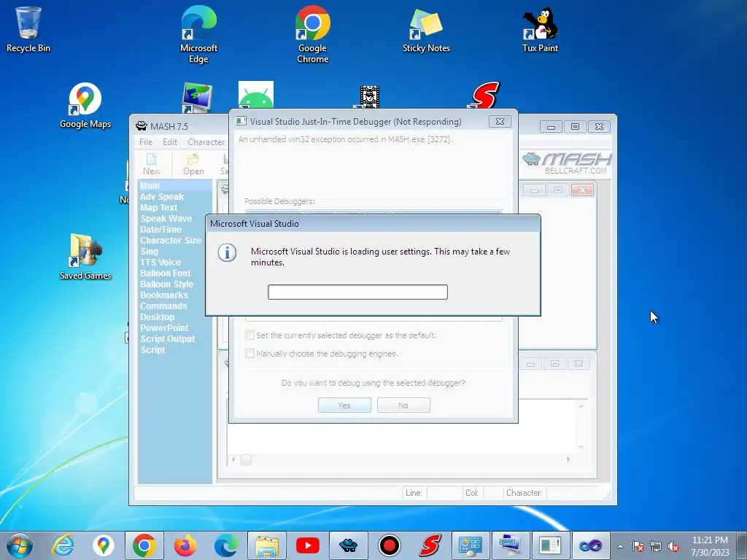The width and height of the screenshot is (747, 560).
Task: Open Google Maps from the taskbar
Action: coord(104,545)
